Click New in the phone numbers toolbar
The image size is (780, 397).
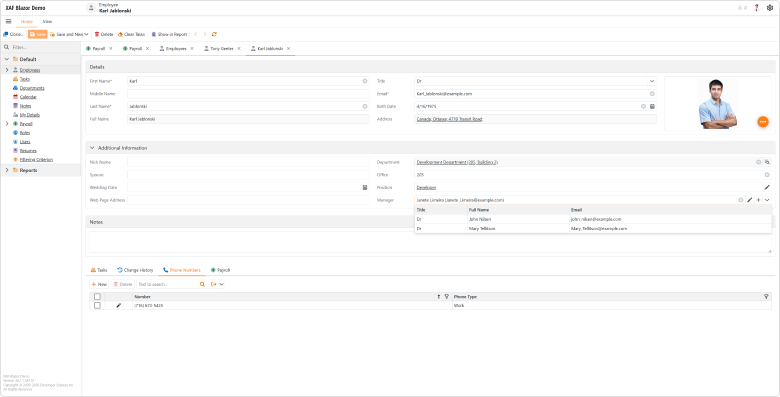(99, 285)
